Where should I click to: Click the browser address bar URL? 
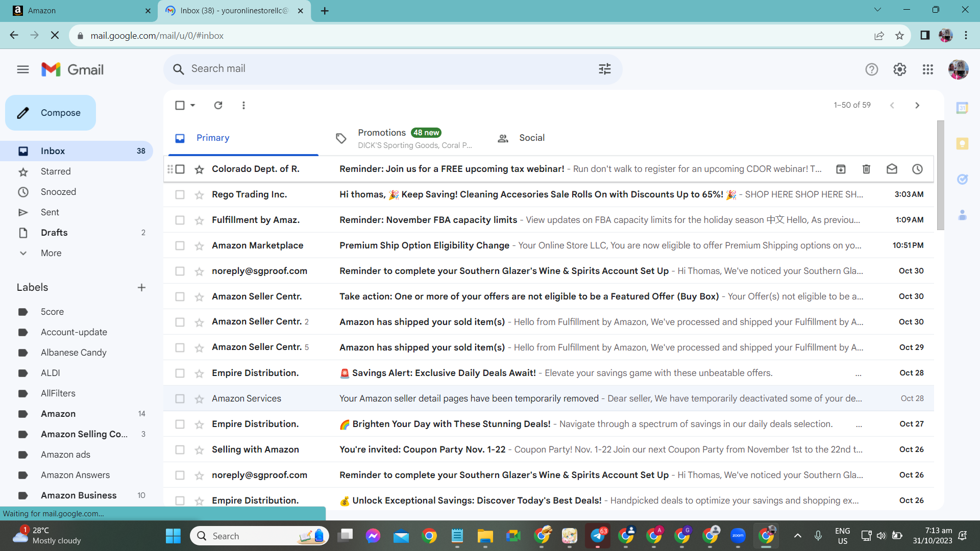[157, 36]
